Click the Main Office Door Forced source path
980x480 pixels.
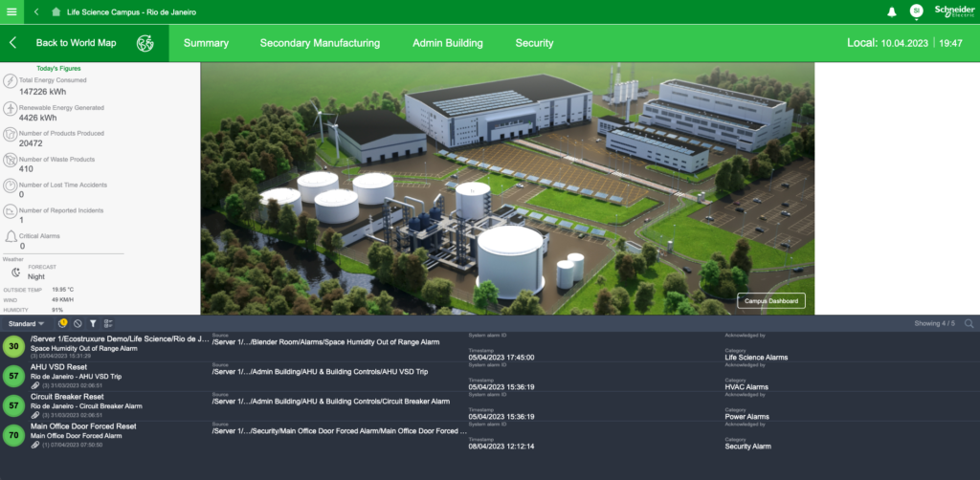340,430
